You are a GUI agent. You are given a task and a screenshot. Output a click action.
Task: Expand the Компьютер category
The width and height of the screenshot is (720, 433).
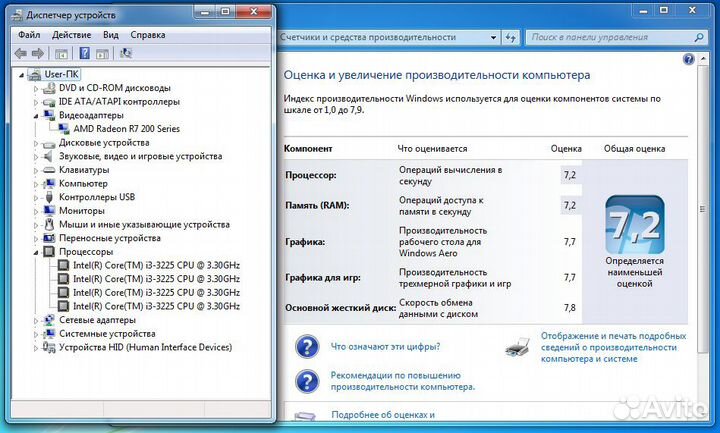point(36,184)
